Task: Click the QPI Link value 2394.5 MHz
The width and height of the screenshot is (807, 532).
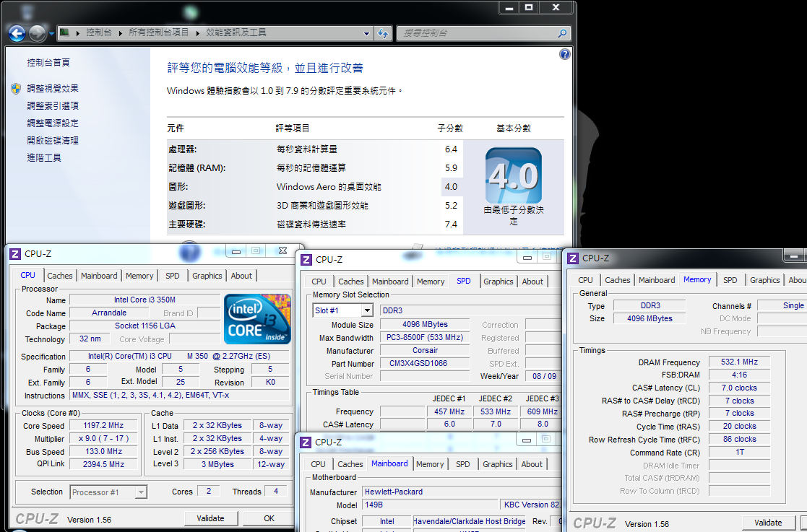Action: pyautogui.click(x=103, y=464)
